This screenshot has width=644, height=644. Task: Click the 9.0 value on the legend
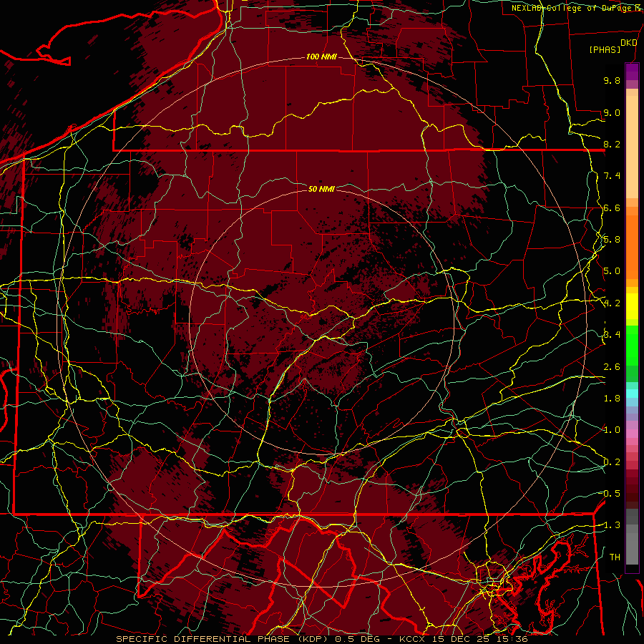pyautogui.click(x=612, y=112)
